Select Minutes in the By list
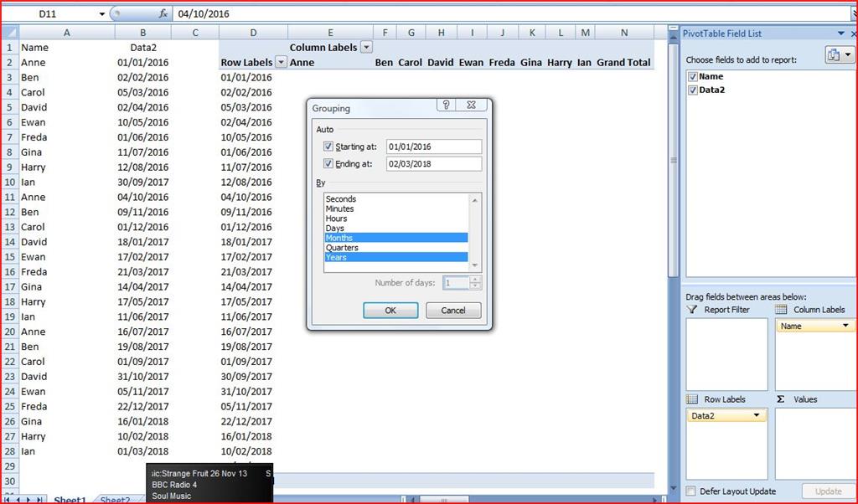The image size is (858, 504). (396, 208)
